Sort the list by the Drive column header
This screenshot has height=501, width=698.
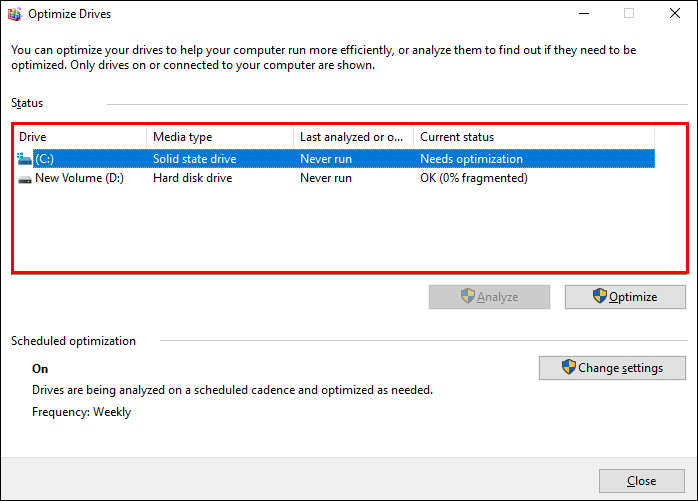tap(80, 137)
